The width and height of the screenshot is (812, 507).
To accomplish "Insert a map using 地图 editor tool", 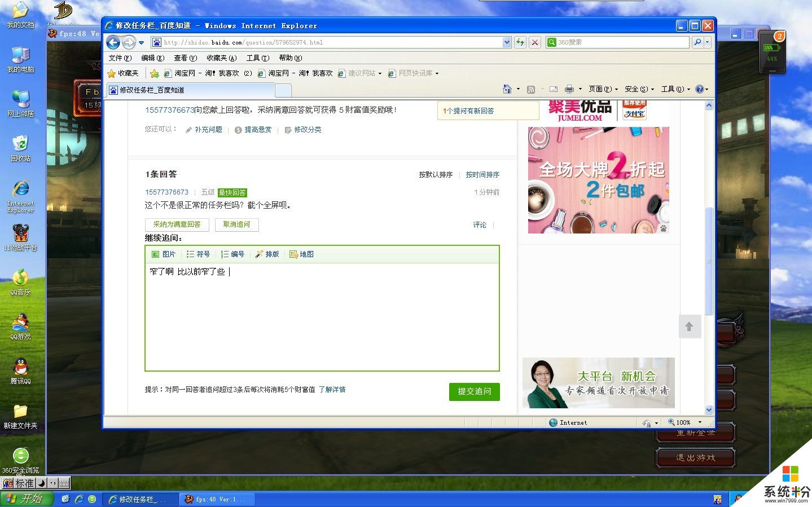I will click(301, 254).
